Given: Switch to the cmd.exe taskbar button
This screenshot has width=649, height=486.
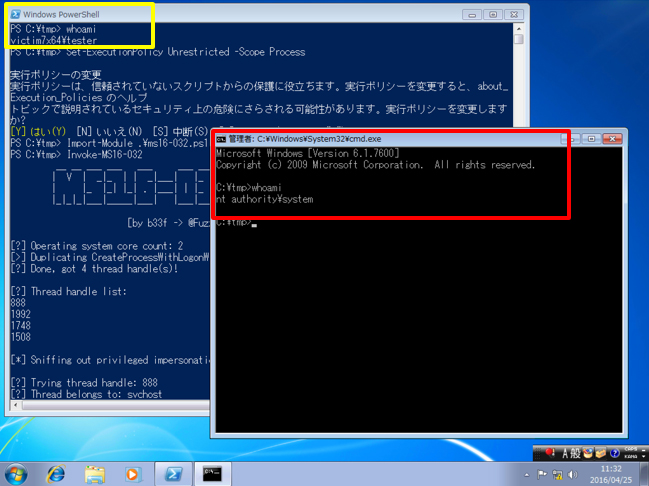Looking at the screenshot, I should click(x=212, y=474).
